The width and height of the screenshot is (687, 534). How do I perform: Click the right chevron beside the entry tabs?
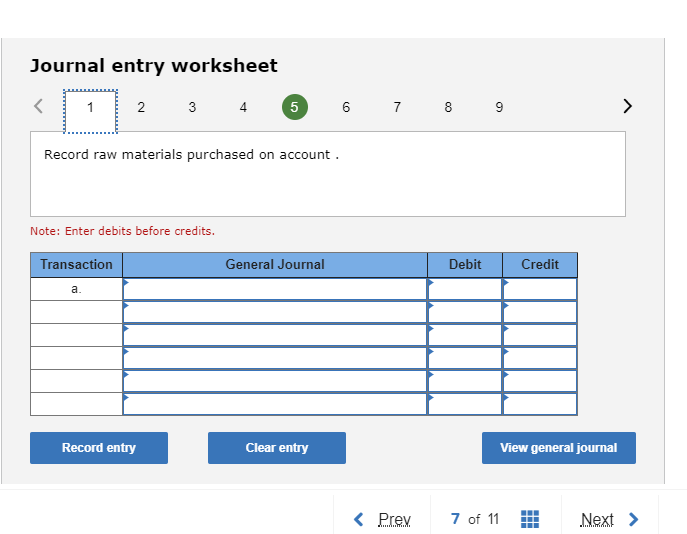[627, 106]
